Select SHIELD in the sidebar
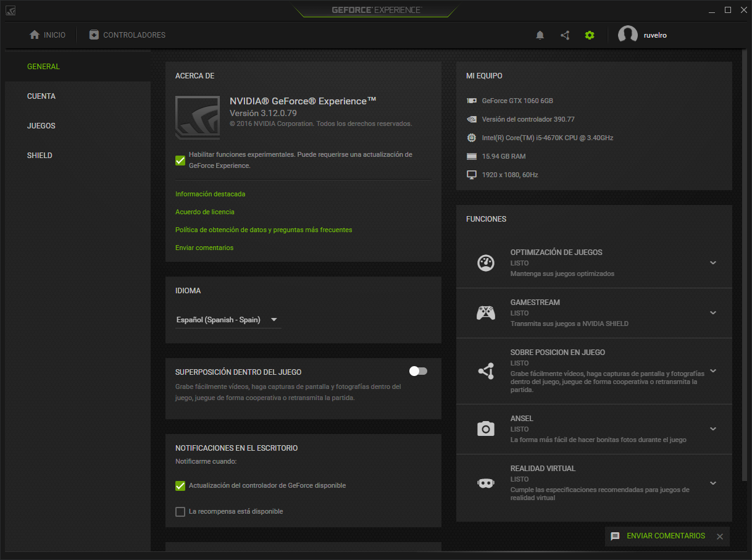The image size is (752, 560). tap(78, 156)
